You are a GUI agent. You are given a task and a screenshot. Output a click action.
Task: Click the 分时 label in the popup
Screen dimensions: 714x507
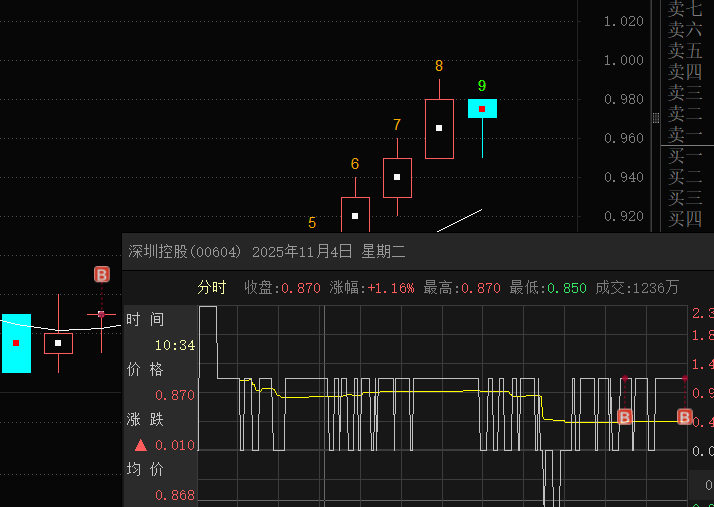coord(212,288)
